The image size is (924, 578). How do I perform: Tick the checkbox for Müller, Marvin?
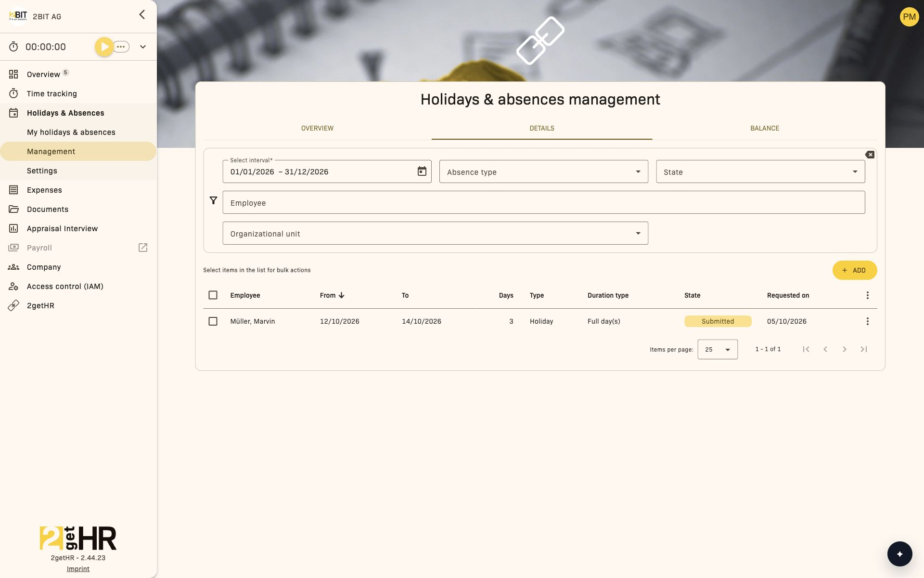[x=213, y=321]
